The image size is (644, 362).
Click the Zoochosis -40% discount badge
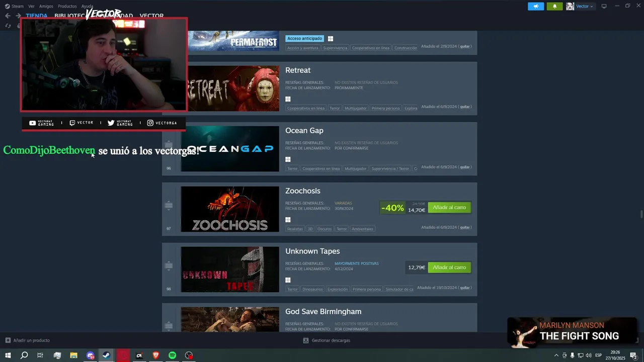392,208
